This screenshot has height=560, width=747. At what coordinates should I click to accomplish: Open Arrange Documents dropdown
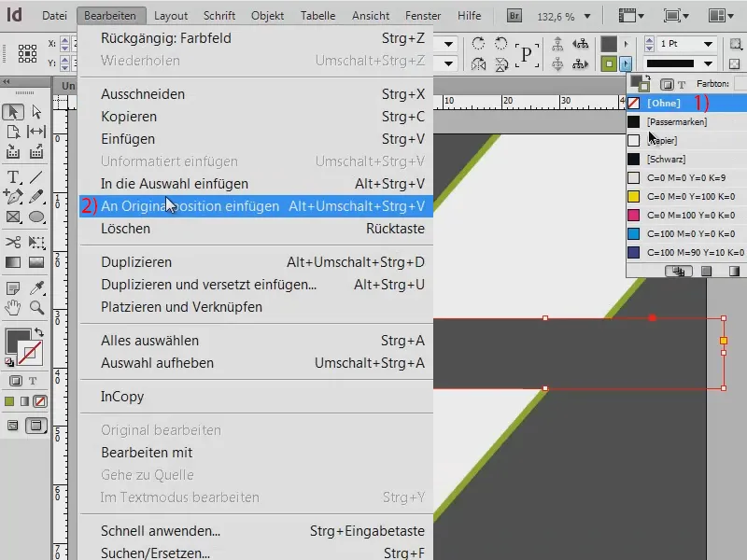point(721,16)
